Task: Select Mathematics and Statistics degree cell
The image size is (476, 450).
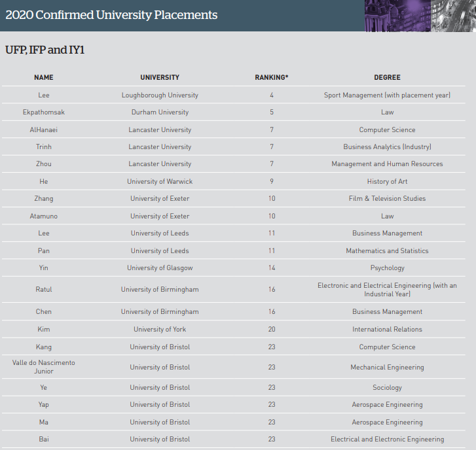Action: point(387,251)
